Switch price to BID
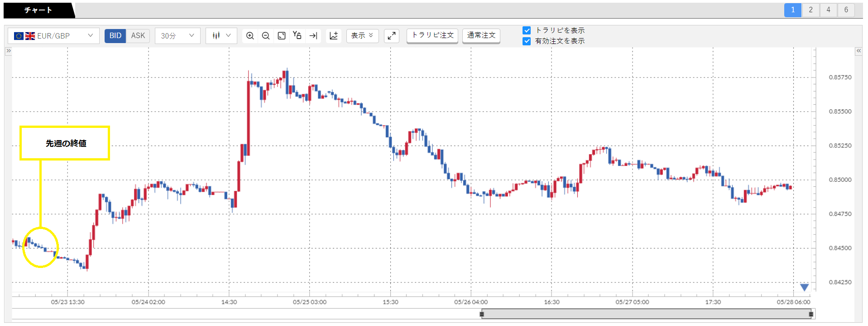This screenshot has width=868, height=326. [x=115, y=36]
